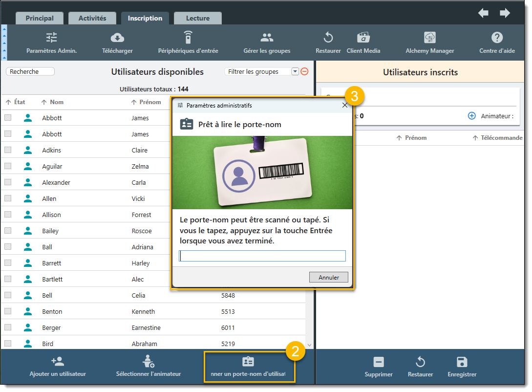Expand the Filtrer les groupes dropdown
532x392 pixels.
295,71
